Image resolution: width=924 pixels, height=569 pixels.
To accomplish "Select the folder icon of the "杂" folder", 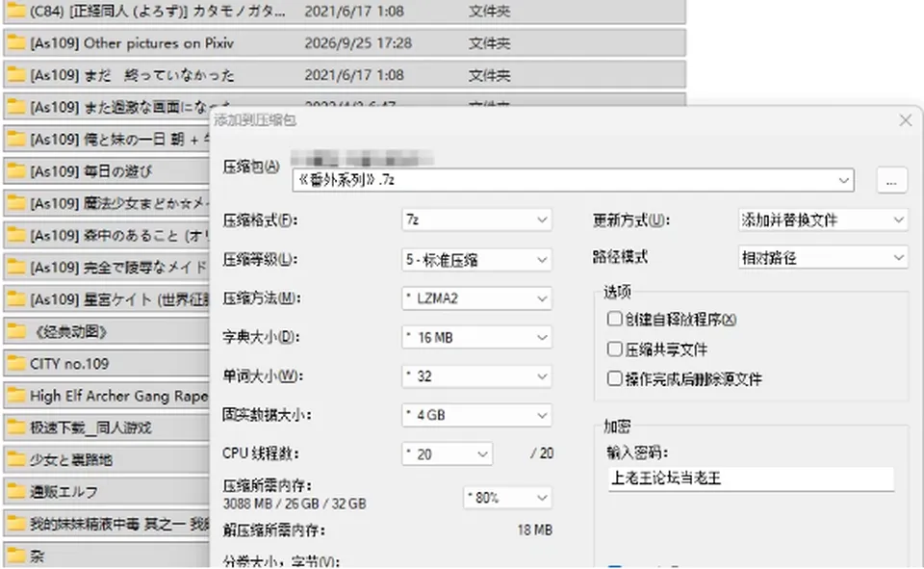I will pos(16,556).
